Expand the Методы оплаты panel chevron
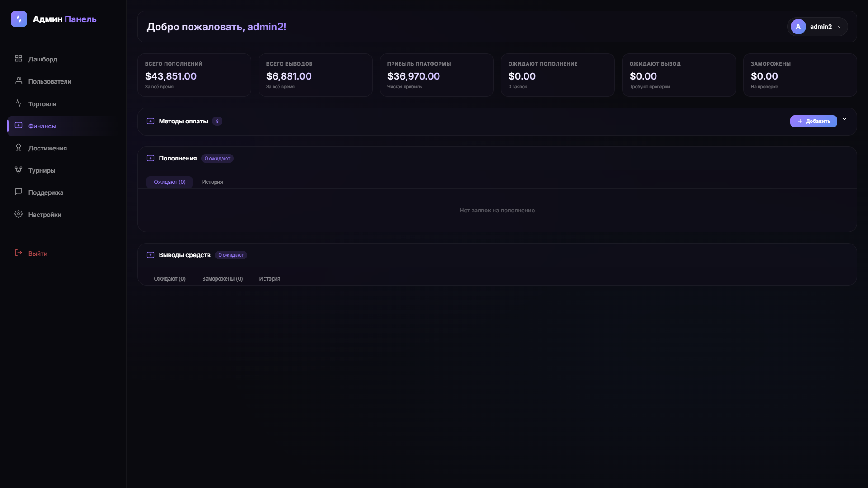 point(844,119)
